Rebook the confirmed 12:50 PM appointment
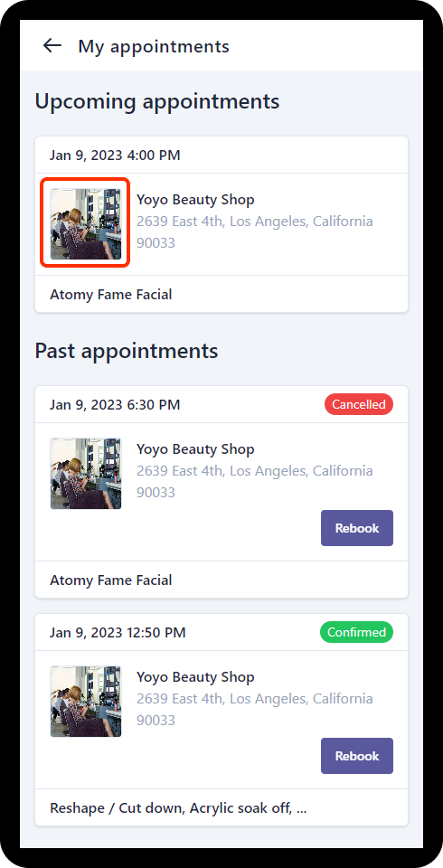Screen dimensions: 443x868 357,756
